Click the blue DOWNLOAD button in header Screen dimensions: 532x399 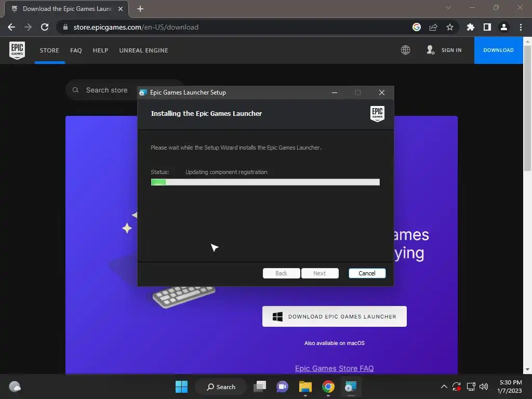[x=498, y=50]
